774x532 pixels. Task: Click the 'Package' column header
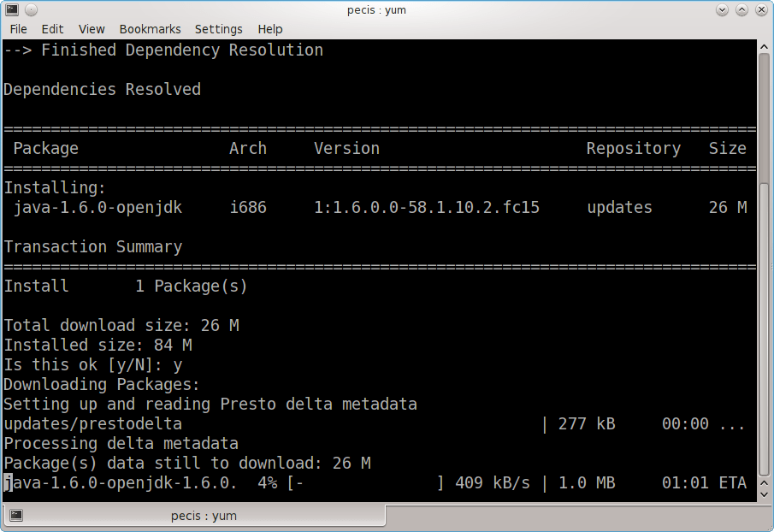pyautogui.click(x=46, y=149)
